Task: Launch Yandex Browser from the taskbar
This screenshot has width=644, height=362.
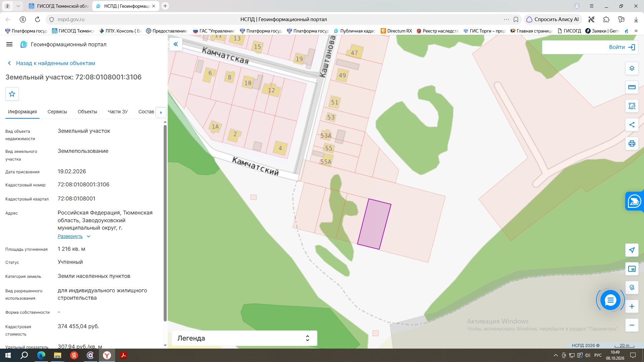Action: tap(107, 355)
